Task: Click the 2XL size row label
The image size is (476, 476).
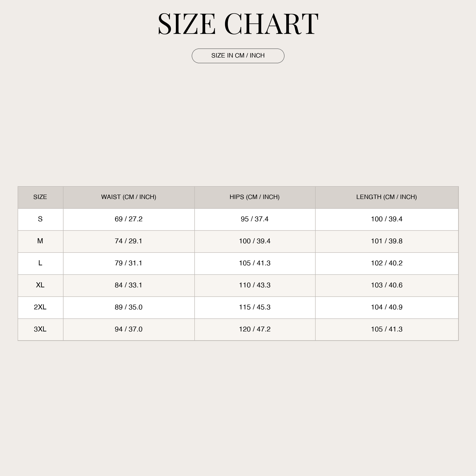Action: [40, 307]
